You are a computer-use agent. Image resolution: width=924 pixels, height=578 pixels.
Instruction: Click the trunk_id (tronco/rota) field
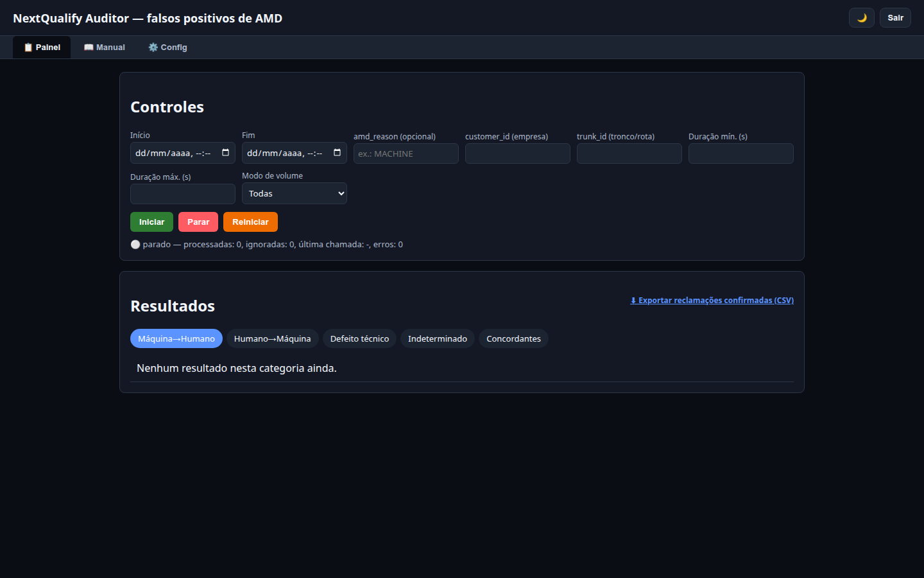(x=629, y=153)
